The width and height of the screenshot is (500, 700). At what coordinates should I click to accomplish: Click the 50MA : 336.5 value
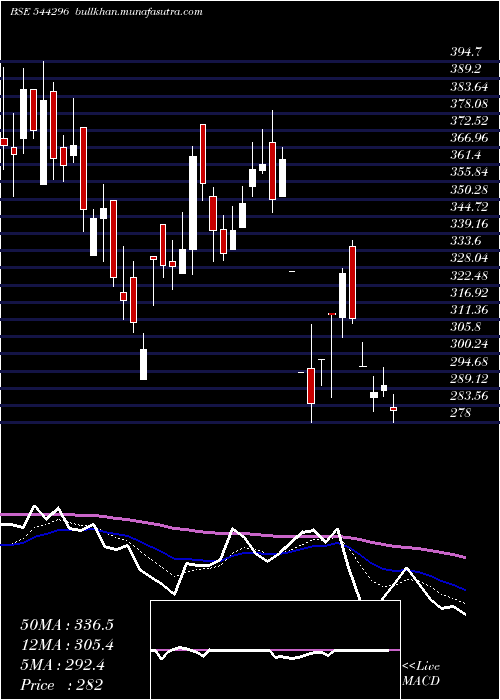(x=67, y=625)
